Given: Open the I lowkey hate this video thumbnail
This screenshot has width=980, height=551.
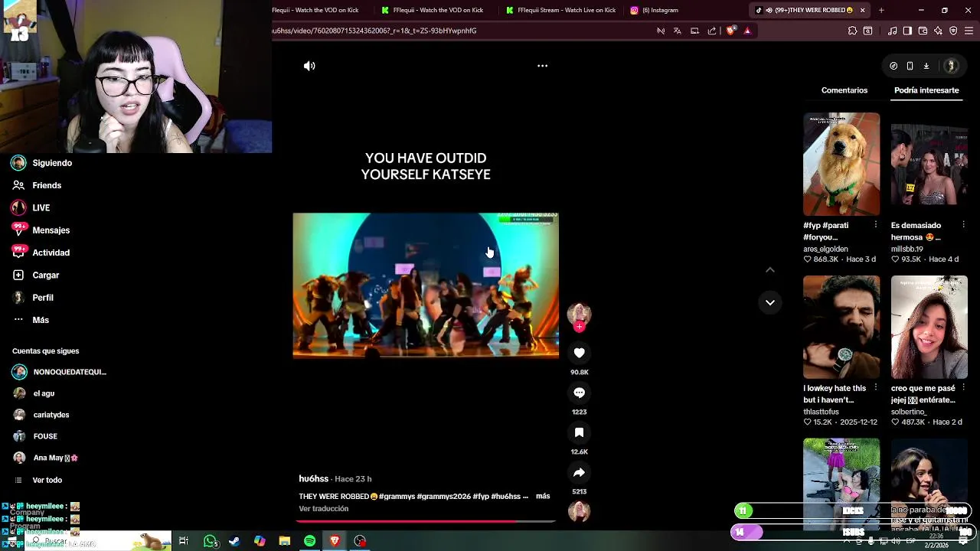Looking at the screenshot, I should point(841,327).
